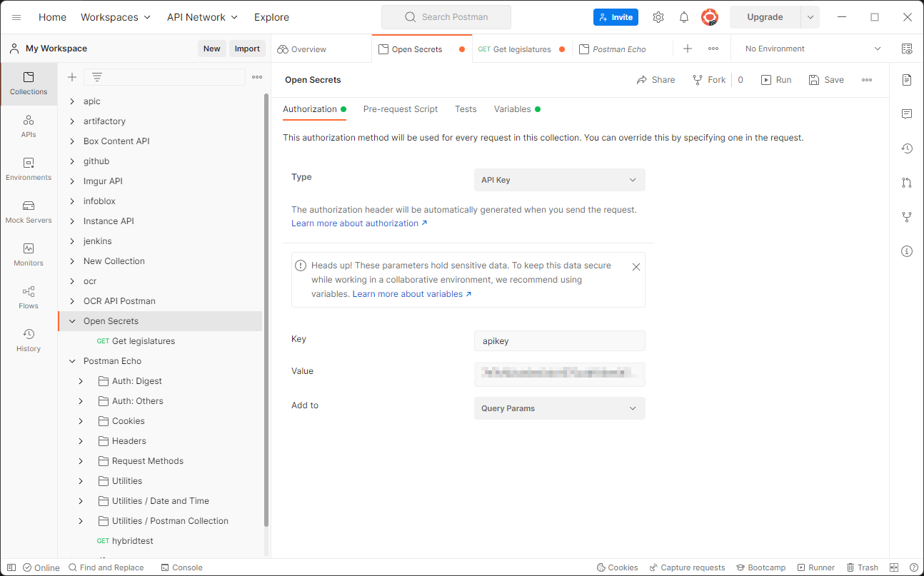Open the History panel
Viewport: 924px width, 576px height.
pyautogui.click(x=28, y=340)
